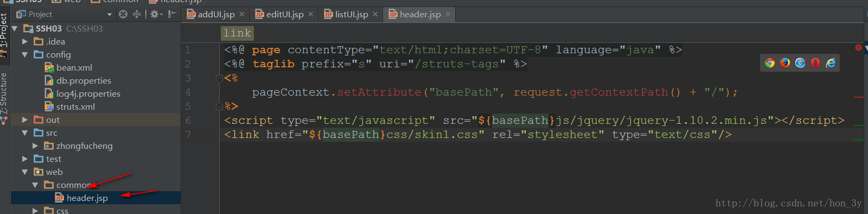
Task: Click the hide Project panel icon
Action: point(172,14)
